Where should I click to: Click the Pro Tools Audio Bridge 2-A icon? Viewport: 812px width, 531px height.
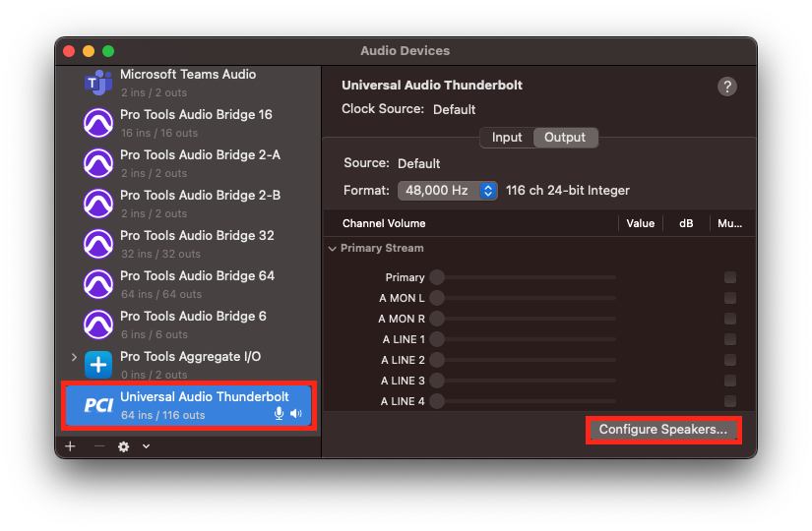[x=98, y=163]
